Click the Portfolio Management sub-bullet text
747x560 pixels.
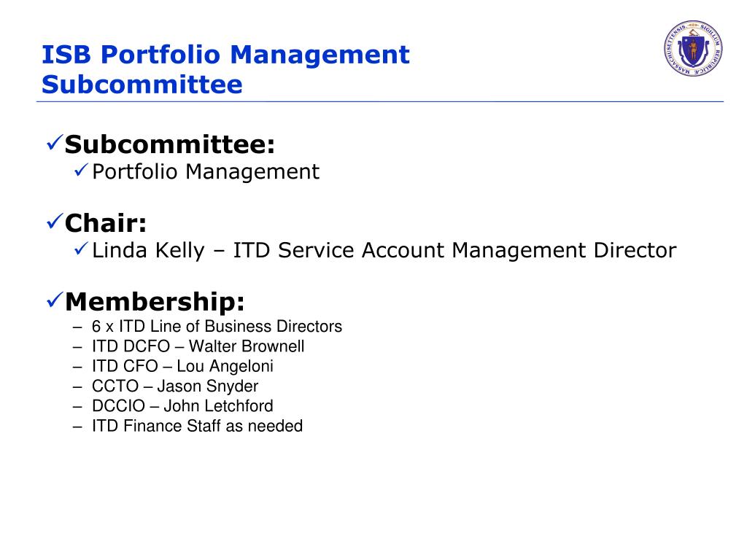[x=205, y=172]
